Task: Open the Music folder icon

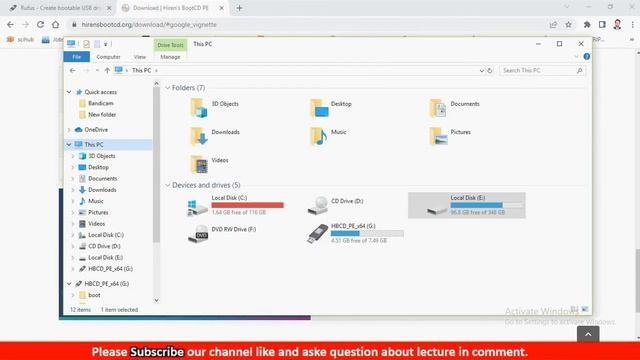Action: (319, 136)
